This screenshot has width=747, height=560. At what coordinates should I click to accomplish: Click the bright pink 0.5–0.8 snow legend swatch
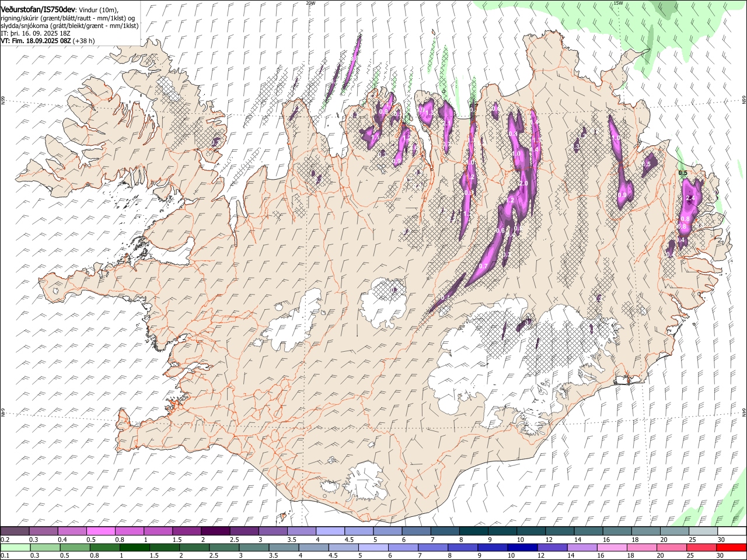pos(100,531)
